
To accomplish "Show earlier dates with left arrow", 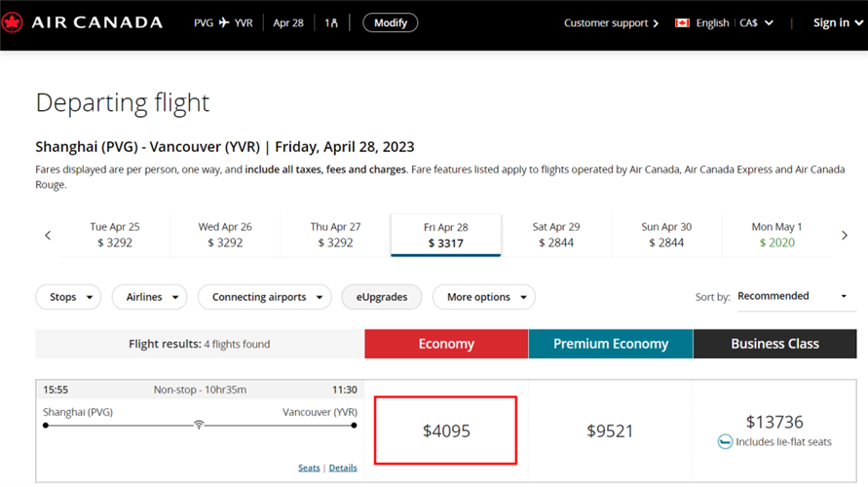I will pos(48,235).
